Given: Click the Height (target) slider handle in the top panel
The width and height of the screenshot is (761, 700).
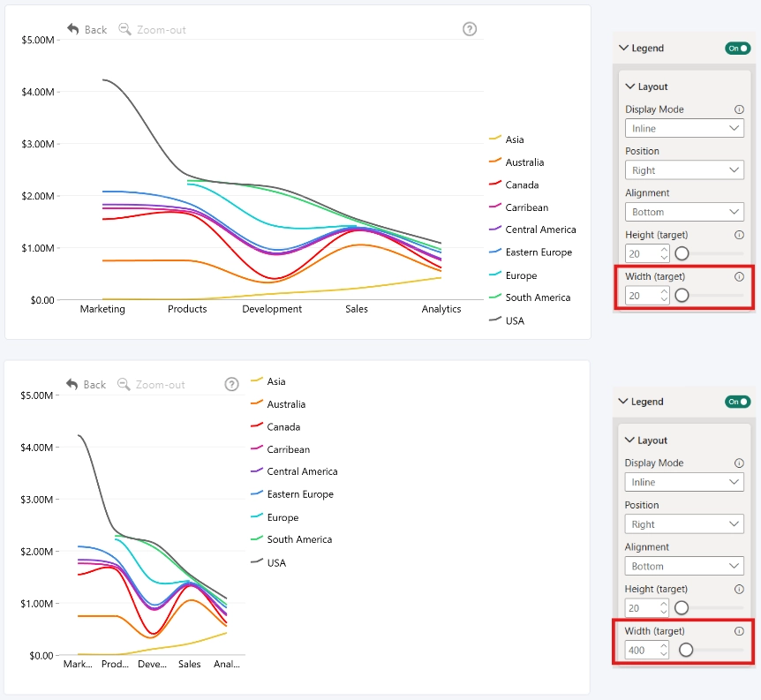Looking at the screenshot, I should pyautogui.click(x=682, y=253).
